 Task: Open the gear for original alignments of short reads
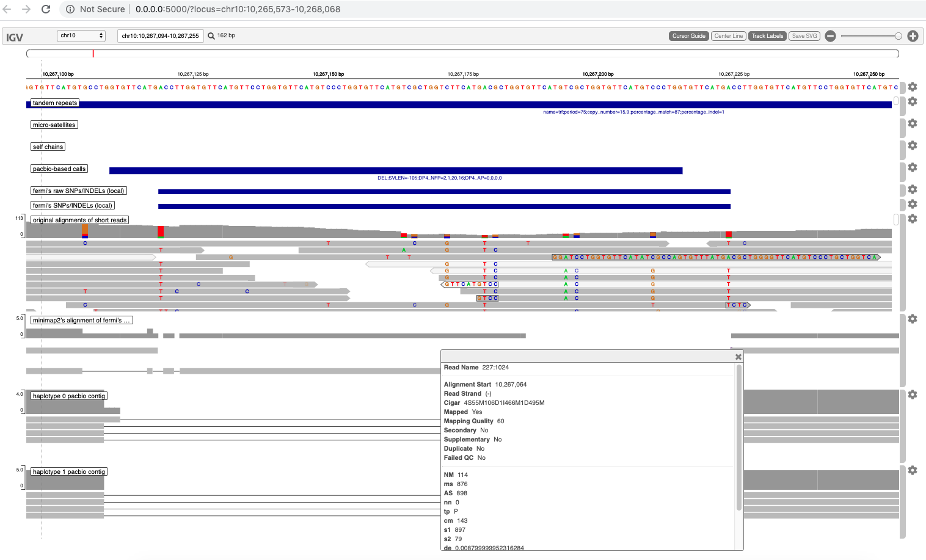click(x=912, y=218)
